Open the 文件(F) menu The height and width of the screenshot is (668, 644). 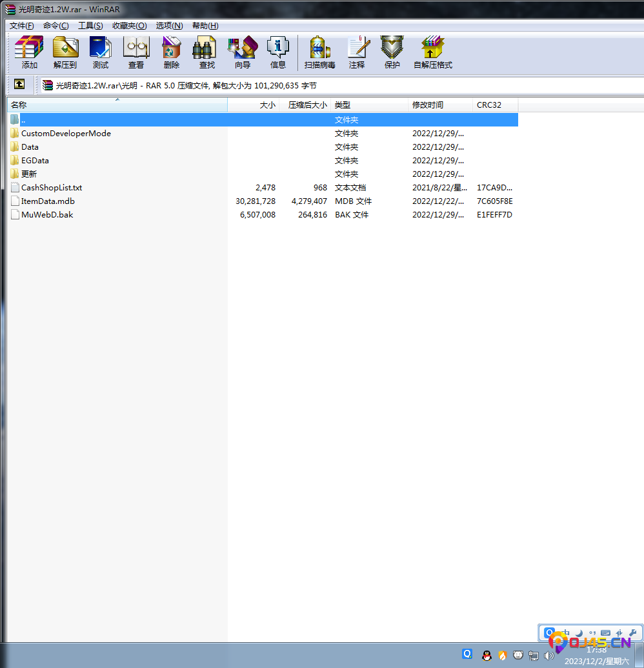click(x=22, y=26)
